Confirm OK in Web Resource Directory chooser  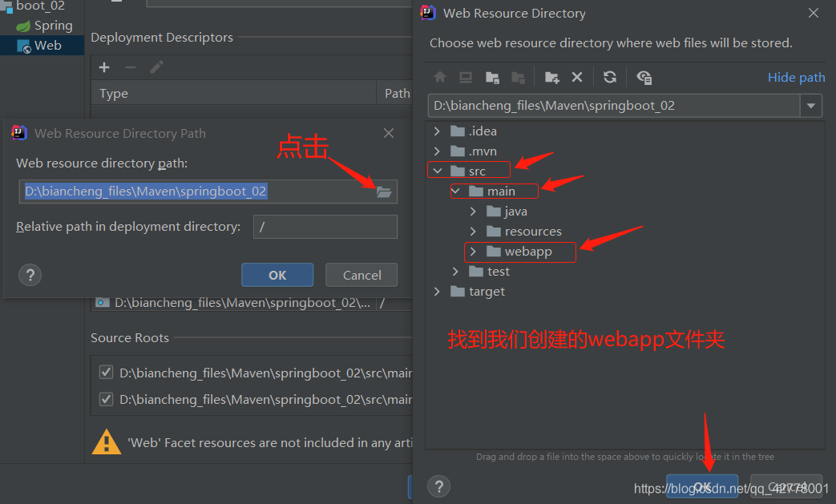[702, 486]
